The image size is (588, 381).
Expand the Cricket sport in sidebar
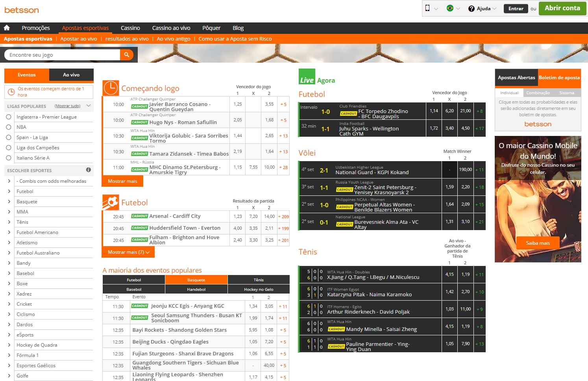[x=9, y=304]
